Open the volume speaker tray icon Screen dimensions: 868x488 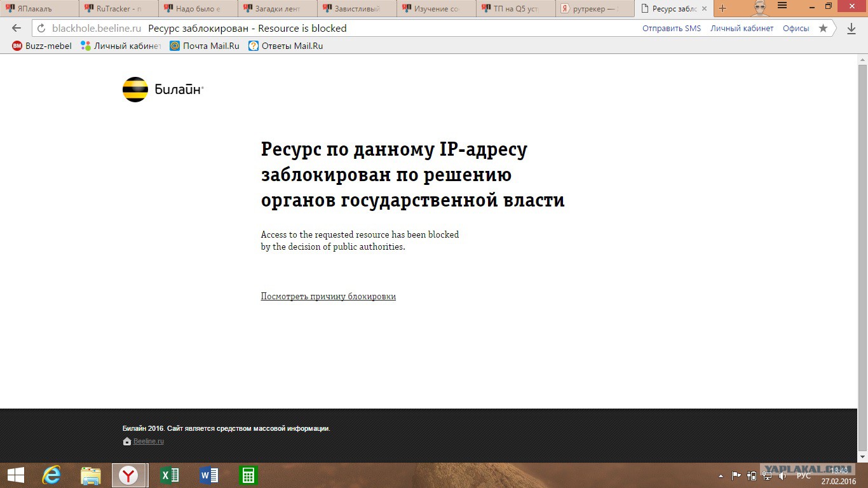pyautogui.click(x=783, y=475)
